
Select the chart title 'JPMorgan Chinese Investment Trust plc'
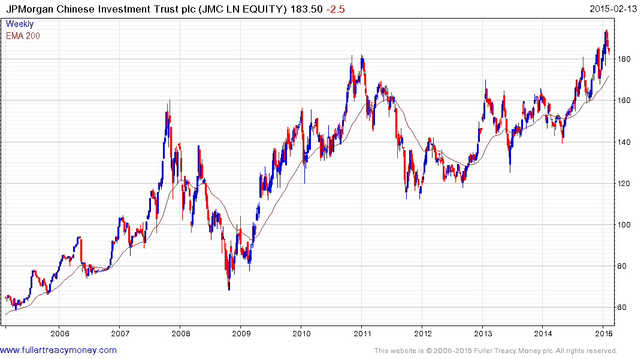(x=101, y=9)
